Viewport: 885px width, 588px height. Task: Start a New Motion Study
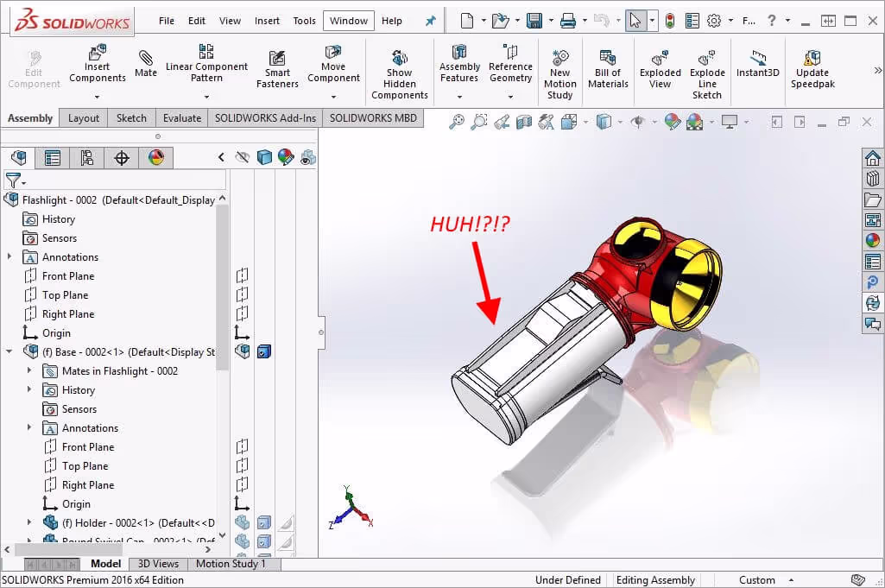pos(559,75)
